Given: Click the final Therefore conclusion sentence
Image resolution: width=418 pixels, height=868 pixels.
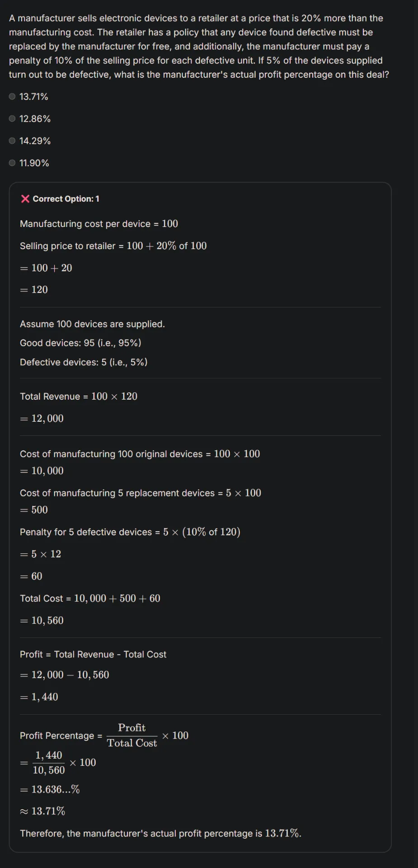Looking at the screenshot, I should [x=160, y=833].
